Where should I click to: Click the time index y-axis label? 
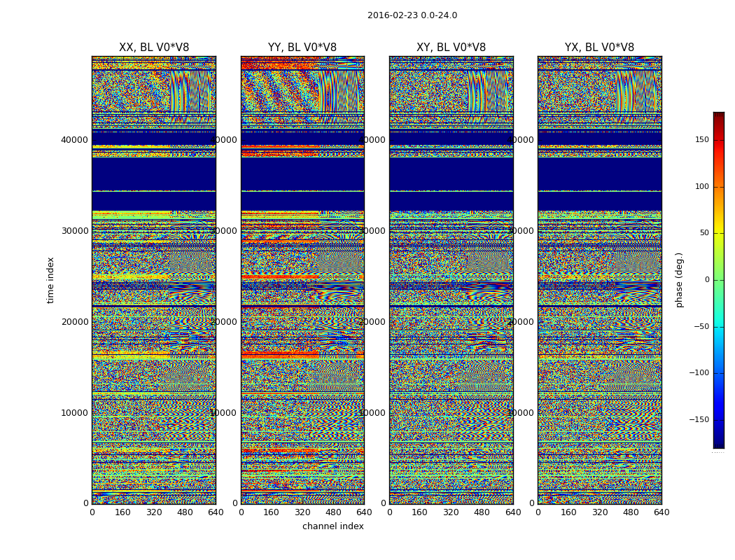pyautogui.click(x=50, y=280)
